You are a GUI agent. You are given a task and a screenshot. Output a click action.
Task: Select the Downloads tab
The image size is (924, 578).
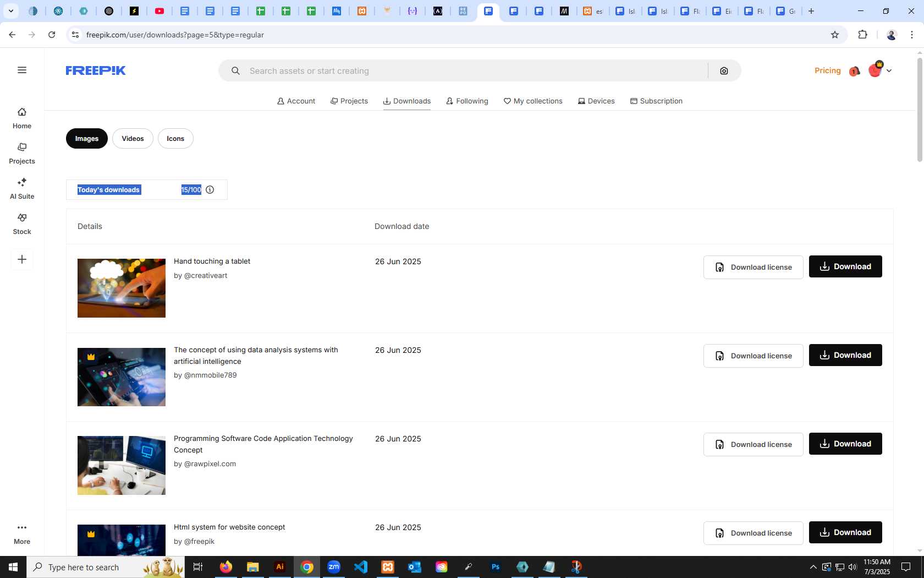[407, 101]
